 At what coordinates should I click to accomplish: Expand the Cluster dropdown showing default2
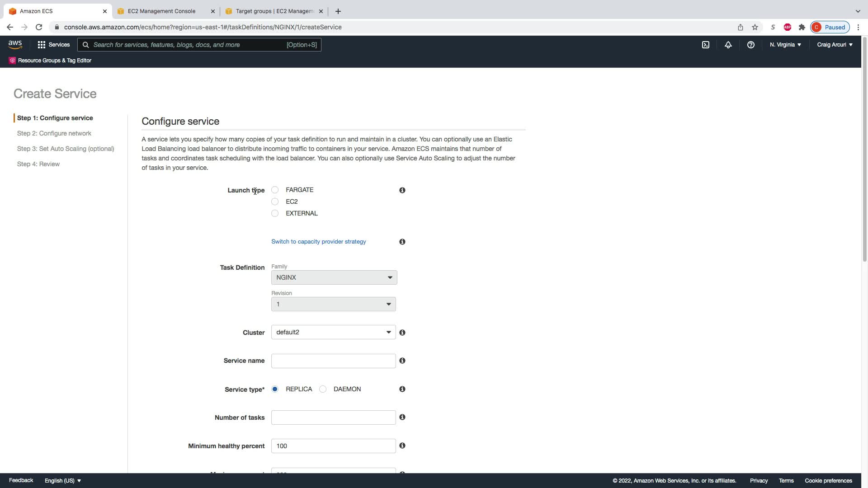tap(333, 332)
